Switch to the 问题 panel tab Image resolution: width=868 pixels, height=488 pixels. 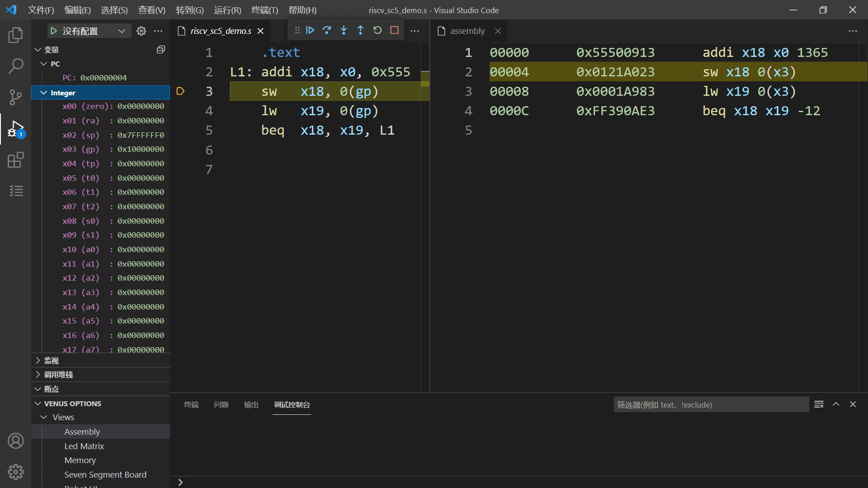(x=221, y=404)
